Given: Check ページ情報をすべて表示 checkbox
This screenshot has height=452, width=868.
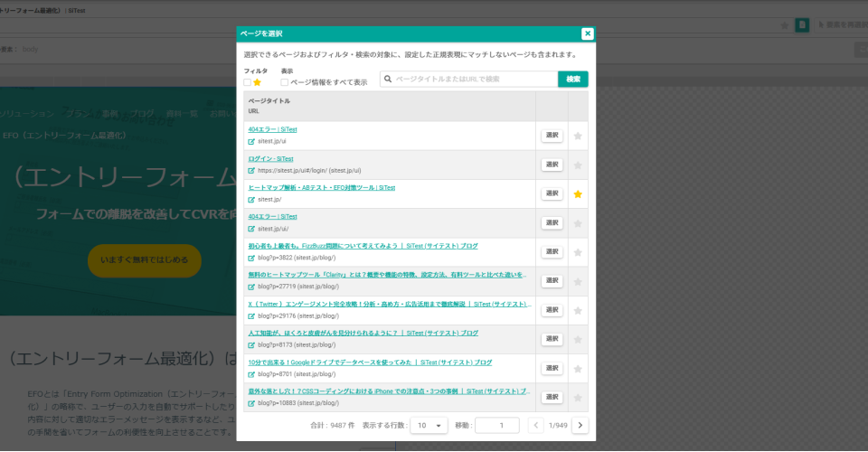Looking at the screenshot, I should tap(285, 82).
